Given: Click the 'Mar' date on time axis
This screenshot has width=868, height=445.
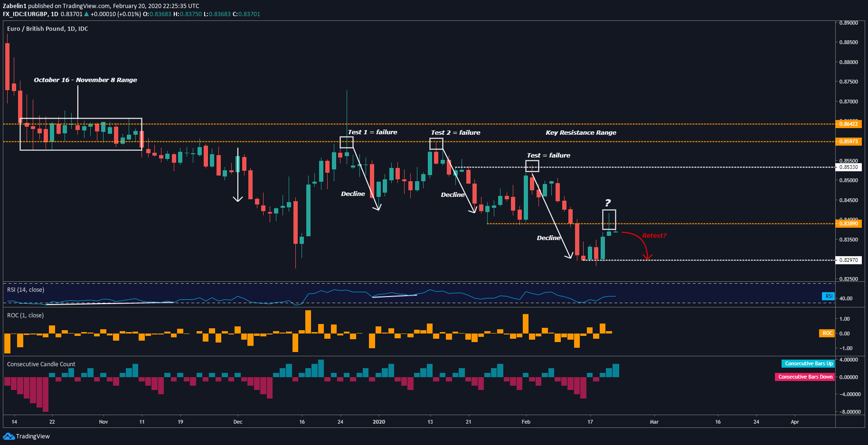Looking at the screenshot, I should 654,422.
